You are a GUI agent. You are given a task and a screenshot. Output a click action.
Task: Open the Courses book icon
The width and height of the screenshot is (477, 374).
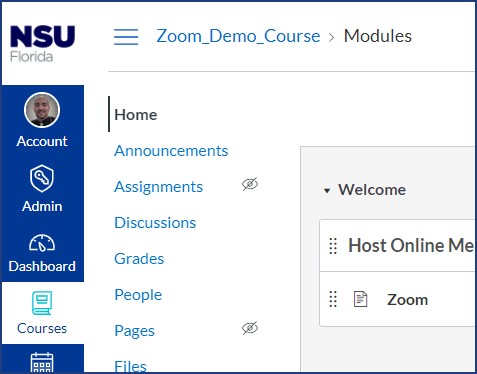point(42,303)
